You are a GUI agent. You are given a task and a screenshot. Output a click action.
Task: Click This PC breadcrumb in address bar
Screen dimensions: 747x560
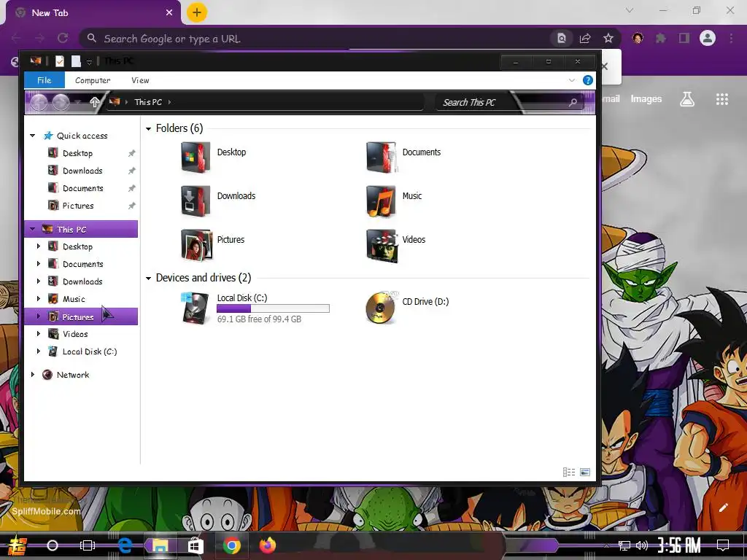click(148, 102)
